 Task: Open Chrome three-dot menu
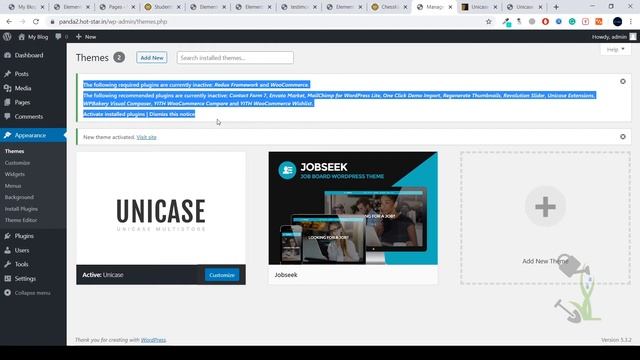(631, 22)
